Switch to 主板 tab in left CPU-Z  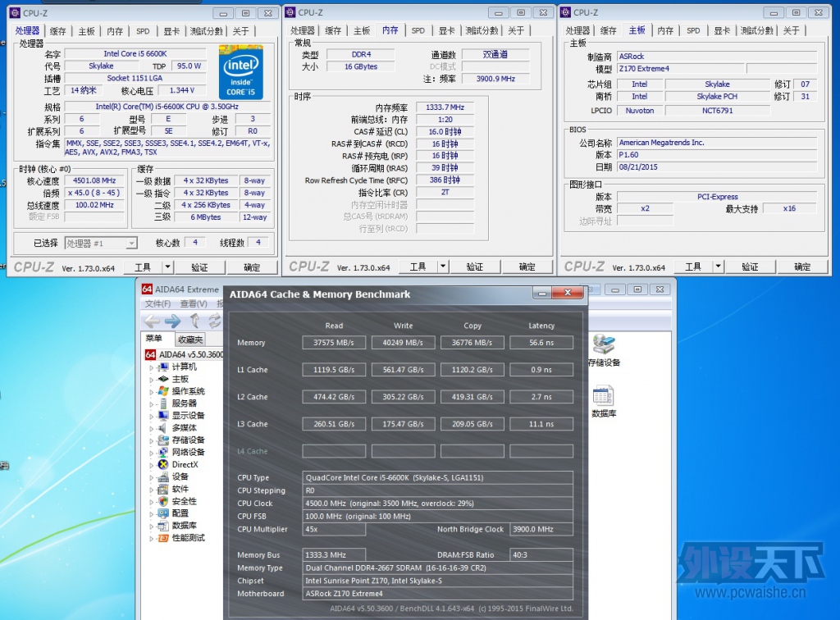[86, 31]
